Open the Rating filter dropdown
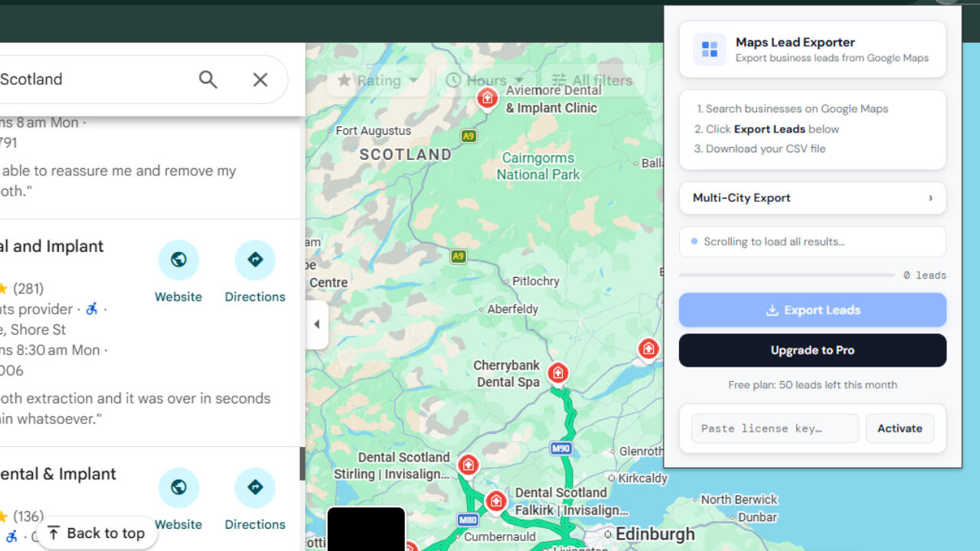The width and height of the screenshot is (980, 551). [378, 80]
